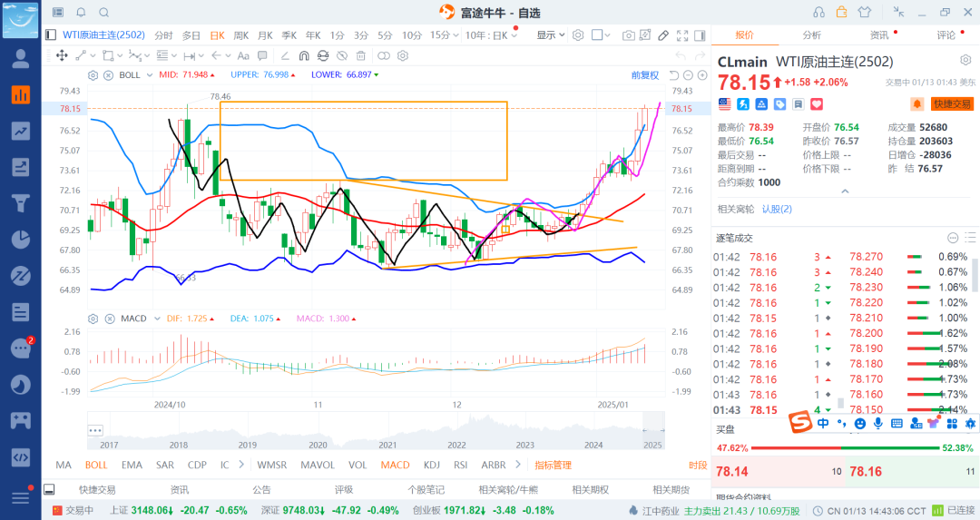Toggle the KDJ indicator in bottom bar
The image size is (980, 520).
tap(431, 465)
